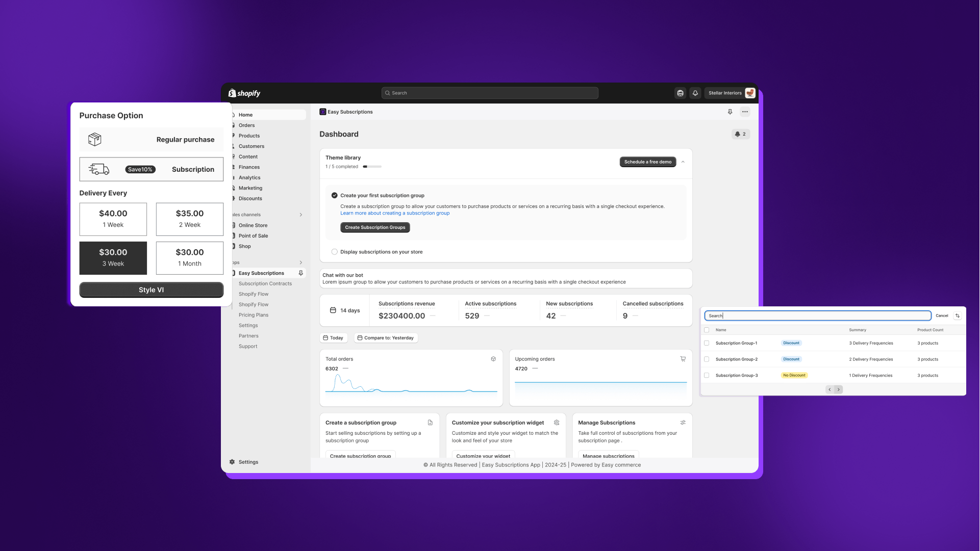Select Display subscriptions on your store radio

[335, 252]
